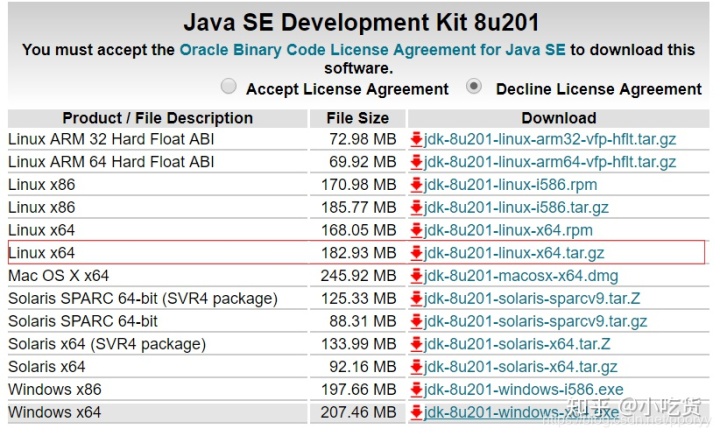
Task: Click Linux ARM 64 Hard Float ABI text
Action: click(x=111, y=162)
